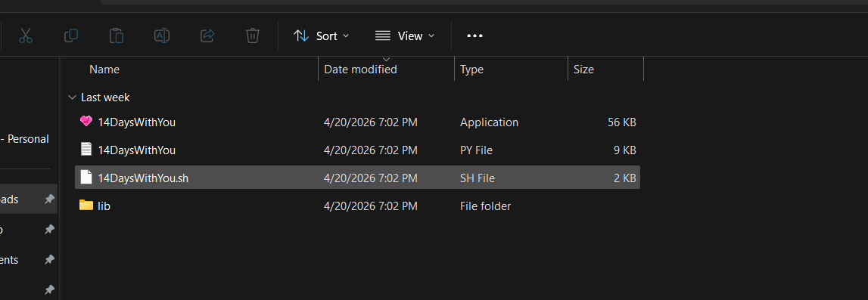Collapse the Last week group
Screen dimensions: 868x300
[x=72, y=97]
